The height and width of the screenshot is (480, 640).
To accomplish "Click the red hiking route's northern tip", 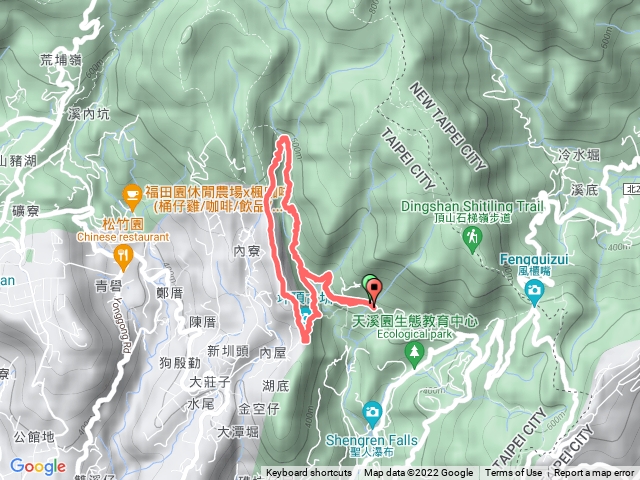I will tap(284, 140).
